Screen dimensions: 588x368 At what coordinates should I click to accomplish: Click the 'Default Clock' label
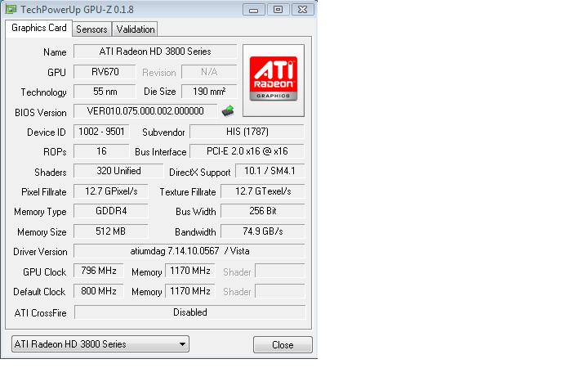point(39,292)
